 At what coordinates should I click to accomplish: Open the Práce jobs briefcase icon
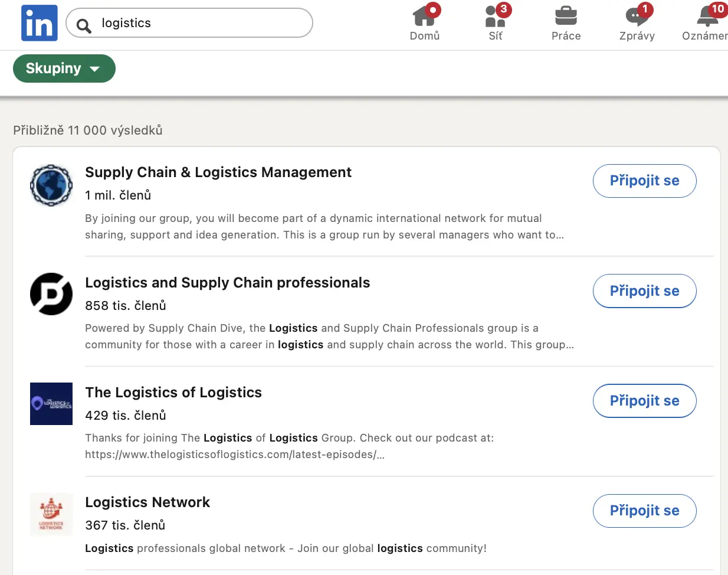click(566, 16)
